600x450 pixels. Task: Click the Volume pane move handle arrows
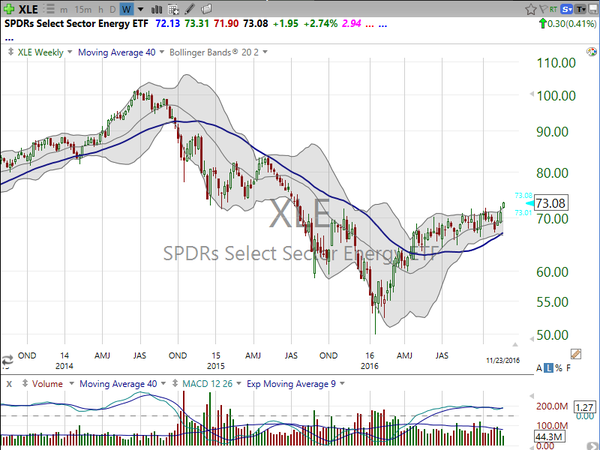click(x=25, y=383)
